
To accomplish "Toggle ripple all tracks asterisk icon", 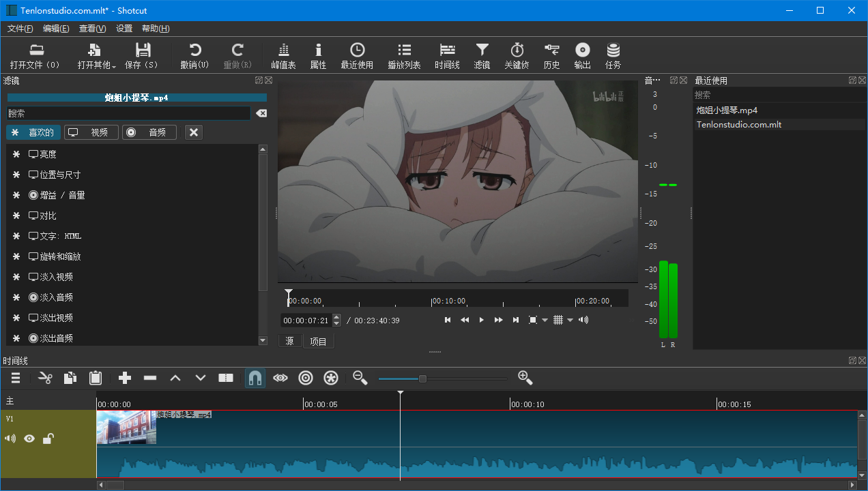I will coord(331,378).
